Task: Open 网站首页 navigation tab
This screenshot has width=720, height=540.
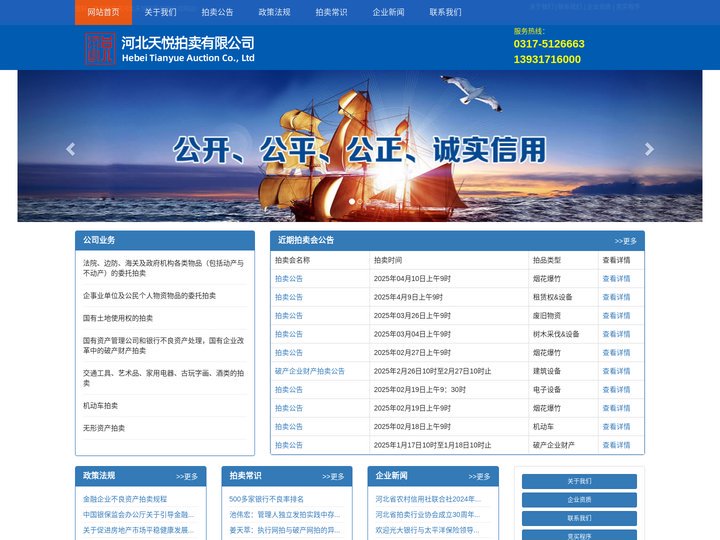Action: click(x=103, y=12)
